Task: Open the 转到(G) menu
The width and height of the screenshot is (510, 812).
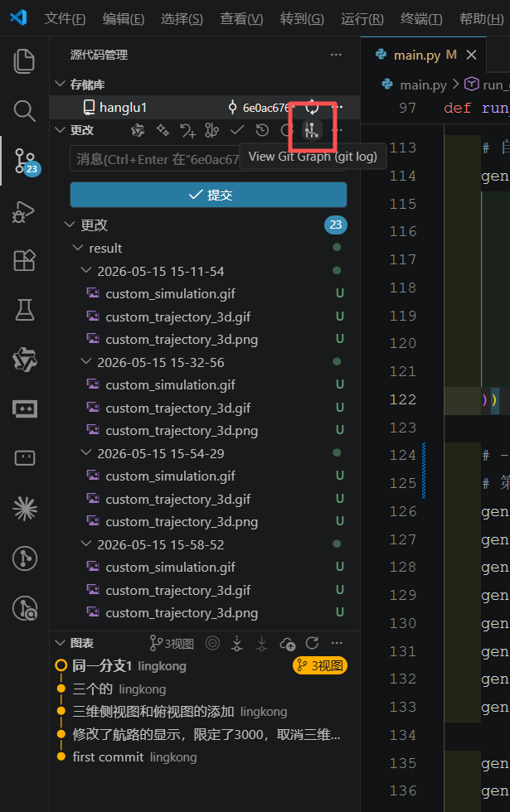Action: click(302, 18)
